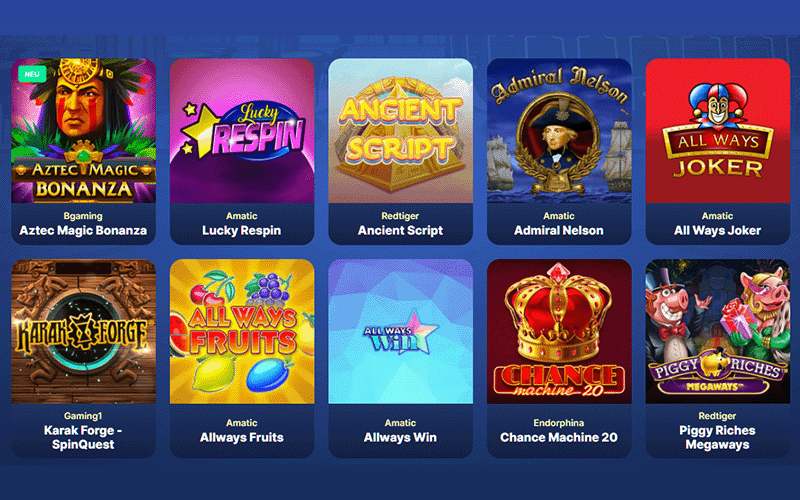Launch the Karak Forge game artwork

[x=84, y=332]
